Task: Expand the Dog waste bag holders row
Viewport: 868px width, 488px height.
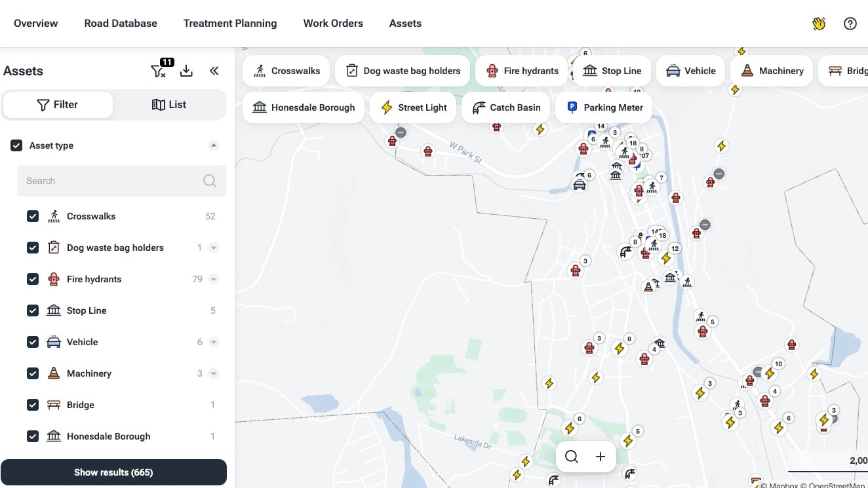Action: pyautogui.click(x=213, y=248)
